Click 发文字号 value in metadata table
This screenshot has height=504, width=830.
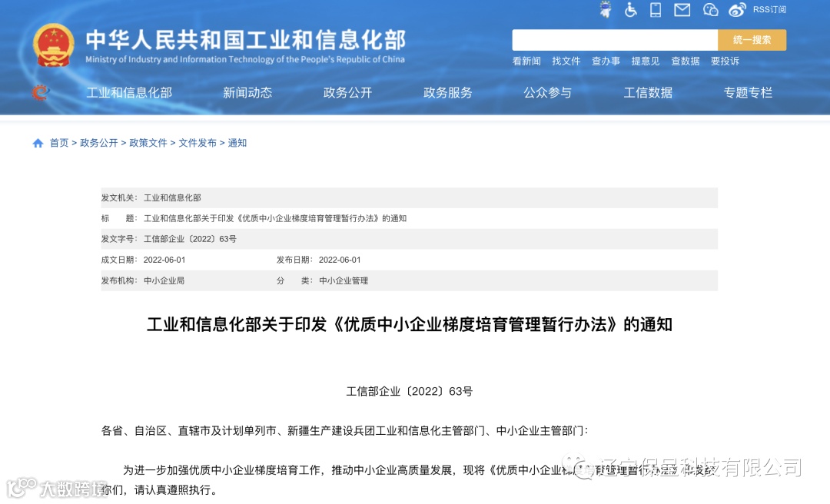point(190,239)
